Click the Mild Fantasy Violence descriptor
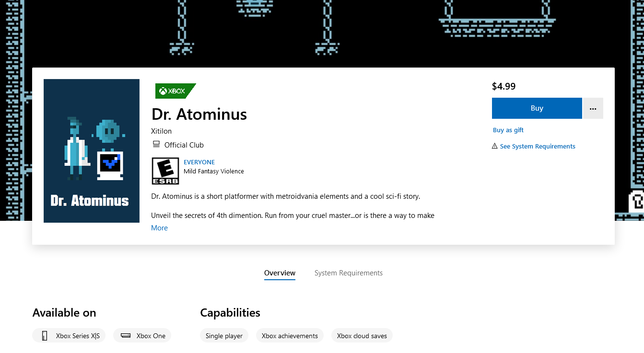Viewport: 644px width, 353px height. [x=214, y=171]
